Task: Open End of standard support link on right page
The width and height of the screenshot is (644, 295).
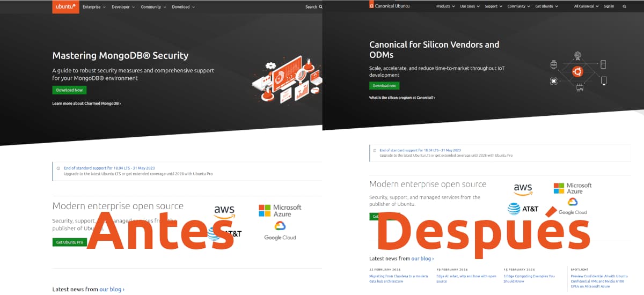Action: click(420, 150)
